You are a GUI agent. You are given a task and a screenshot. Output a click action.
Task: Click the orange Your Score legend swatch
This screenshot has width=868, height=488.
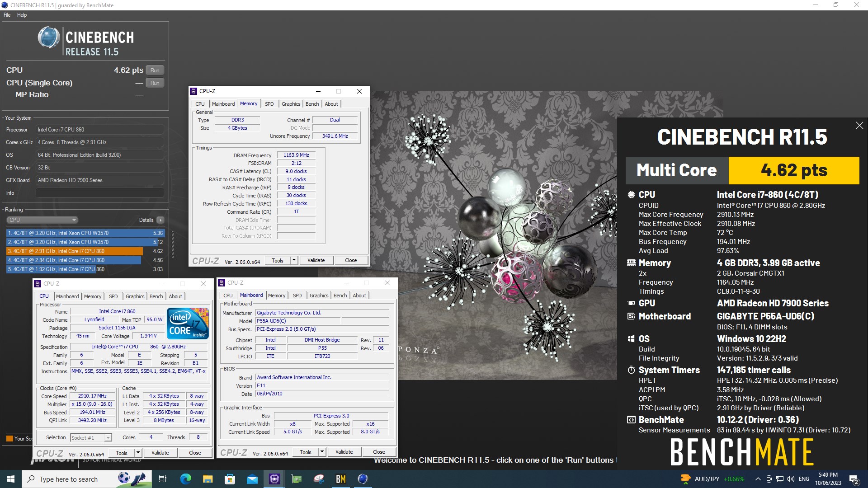pos(9,438)
